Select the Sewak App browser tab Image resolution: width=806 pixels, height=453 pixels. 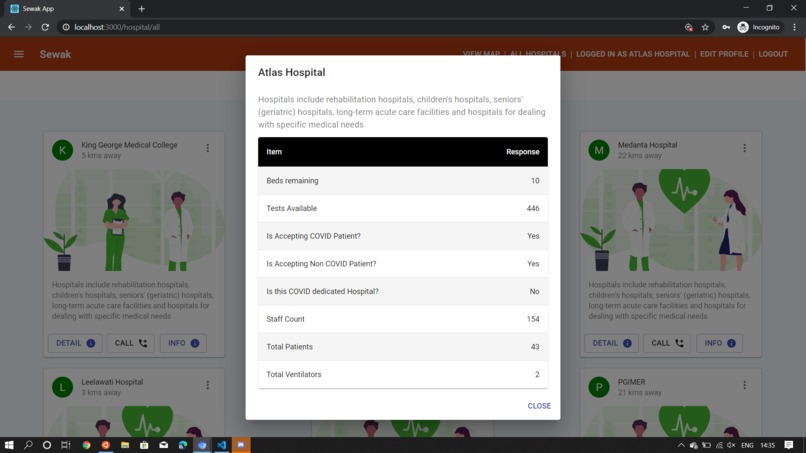pos(67,9)
